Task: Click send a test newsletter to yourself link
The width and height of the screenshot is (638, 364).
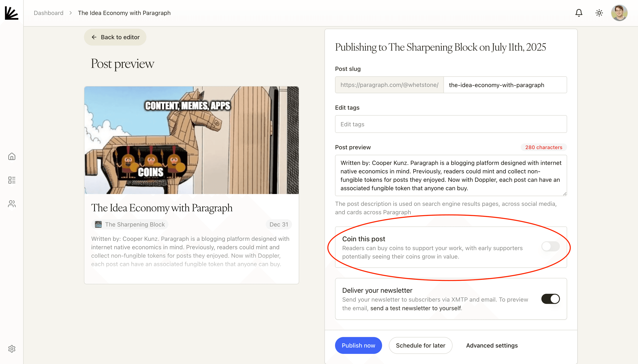Action: point(415,308)
